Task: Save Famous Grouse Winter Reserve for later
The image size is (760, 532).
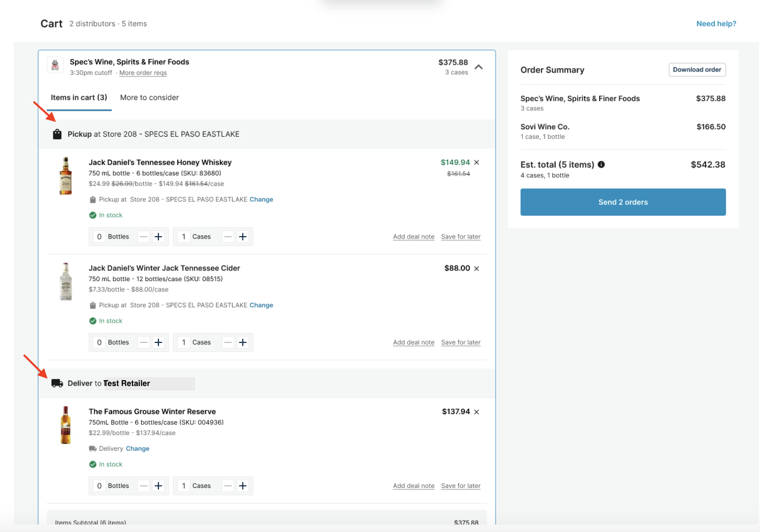Action: (x=460, y=485)
